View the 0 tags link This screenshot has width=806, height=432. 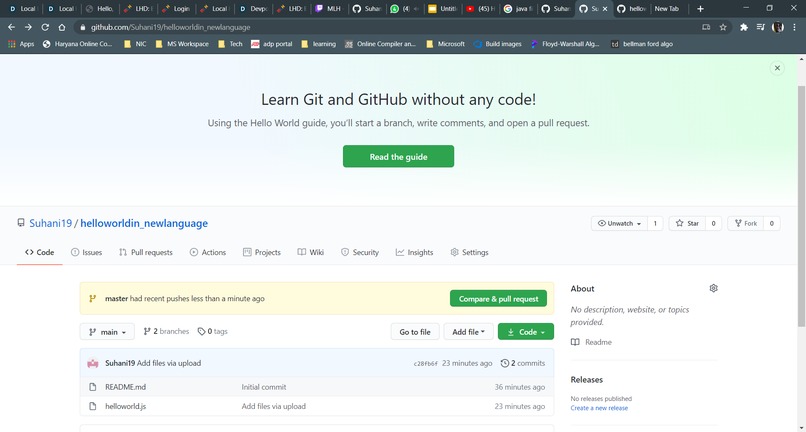tap(213, 332)
